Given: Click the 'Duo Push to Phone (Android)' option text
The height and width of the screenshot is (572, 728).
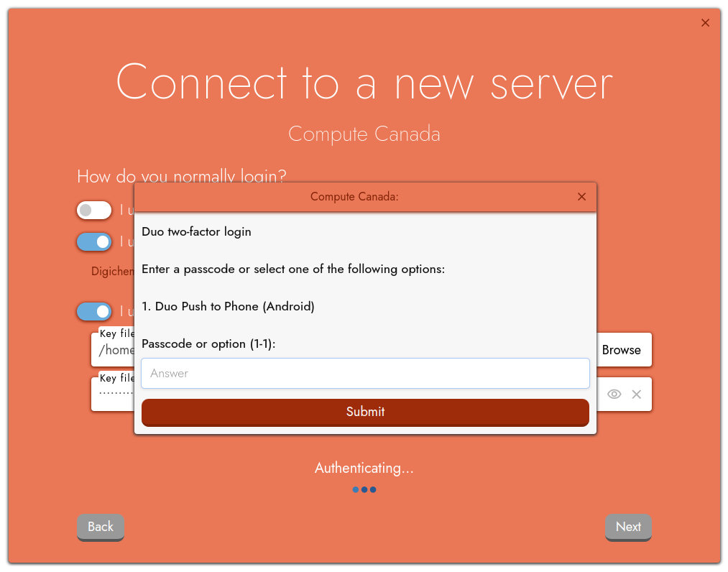Looking at the screenshot, I should point(228,306).
